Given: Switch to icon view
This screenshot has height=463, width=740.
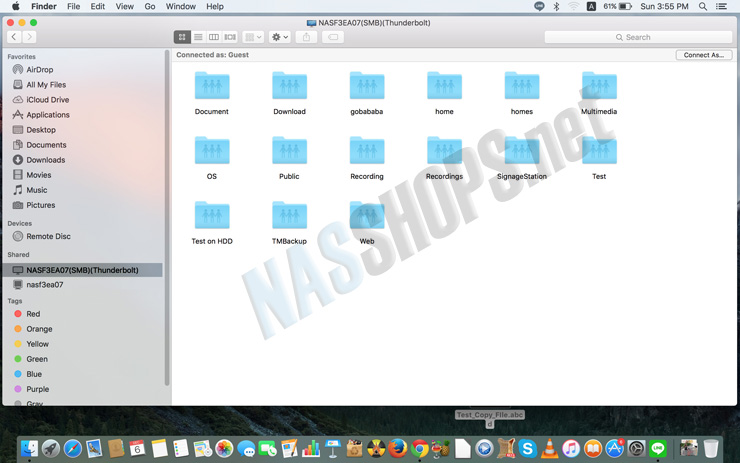Looking at the screenshot, I should pyautogui.click(x=182, y=37).
